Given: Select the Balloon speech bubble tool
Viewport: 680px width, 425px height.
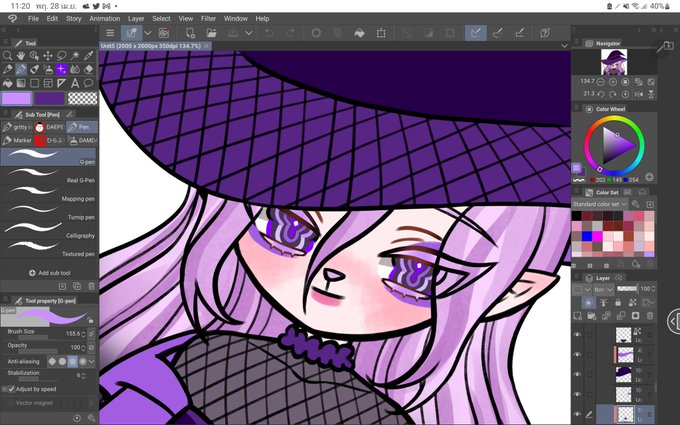Looking at the screenshot, I should click(88, 83).
